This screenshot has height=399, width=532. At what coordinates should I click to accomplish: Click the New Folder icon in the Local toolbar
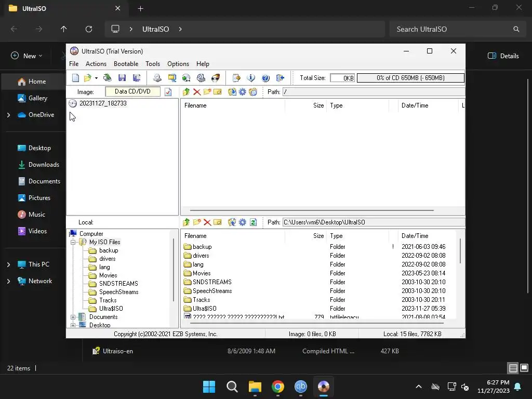click(197, 222)
